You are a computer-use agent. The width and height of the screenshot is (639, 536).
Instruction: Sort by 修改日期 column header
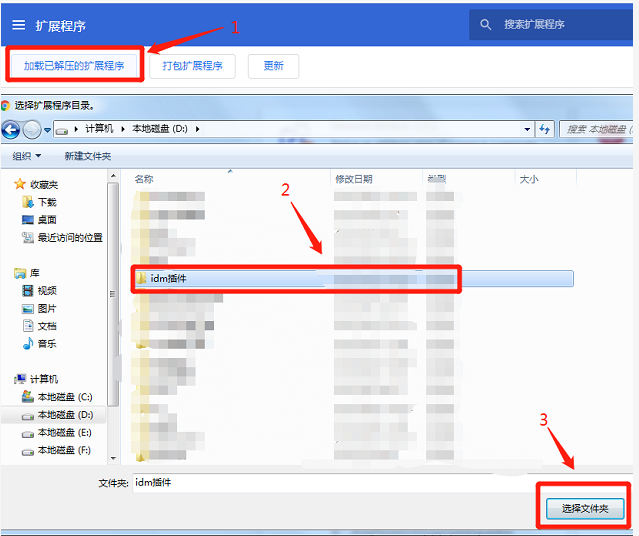pyautogui.click(x=354, y=179)
